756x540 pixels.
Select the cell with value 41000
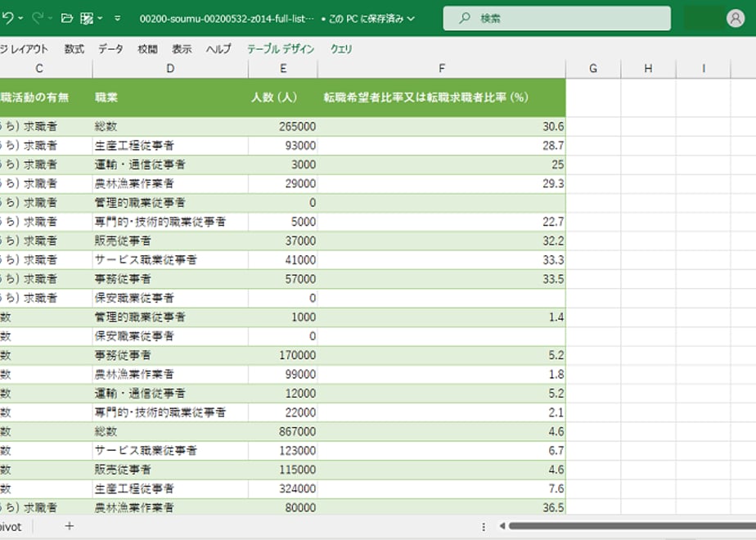tap(283, 260)
